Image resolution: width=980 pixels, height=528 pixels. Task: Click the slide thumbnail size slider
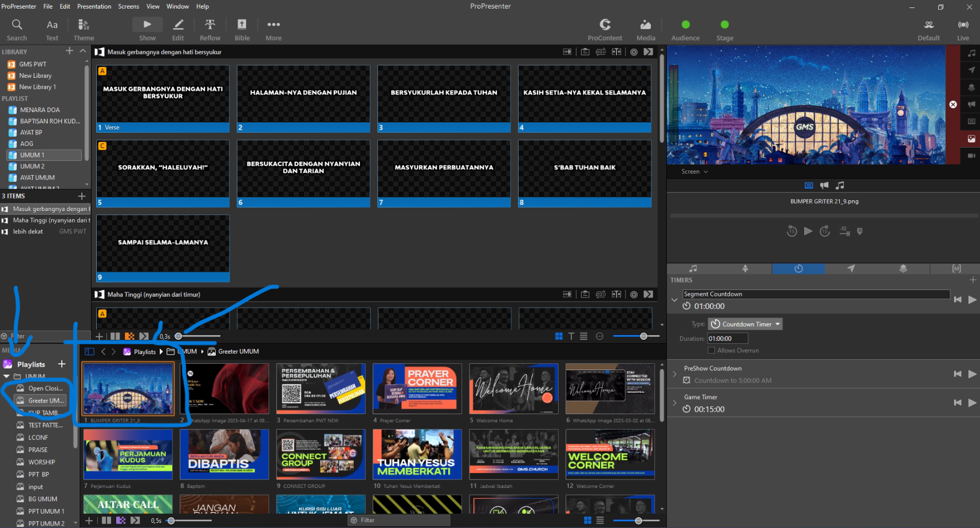[x=643, y=336]
